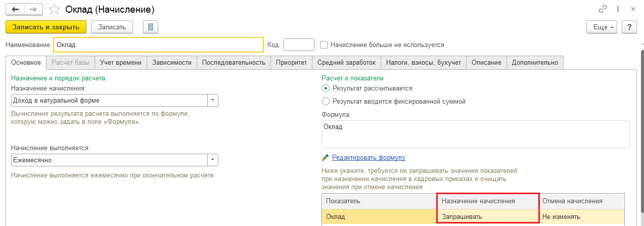This screenshot has width=644, height=226.
Task: Open the "Налоги, взносы, бухучет" tab
Action: click(x=423, y=62)
